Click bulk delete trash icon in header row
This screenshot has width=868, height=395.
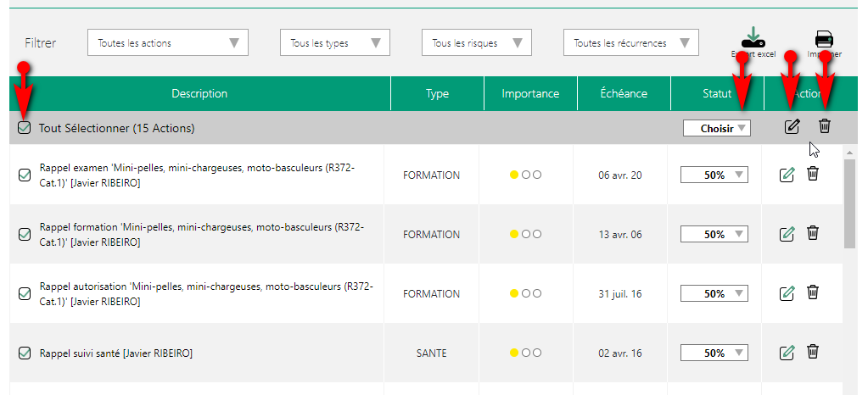click(825, 127)
